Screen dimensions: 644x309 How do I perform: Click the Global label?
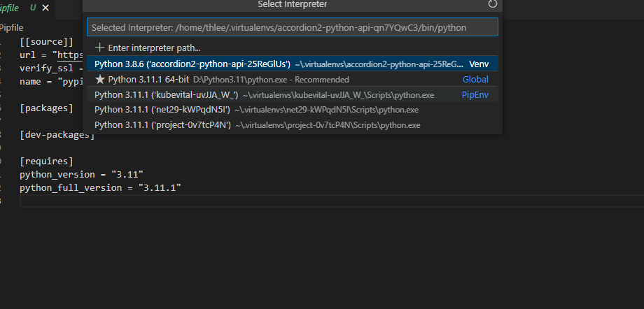tap(475, 79)
